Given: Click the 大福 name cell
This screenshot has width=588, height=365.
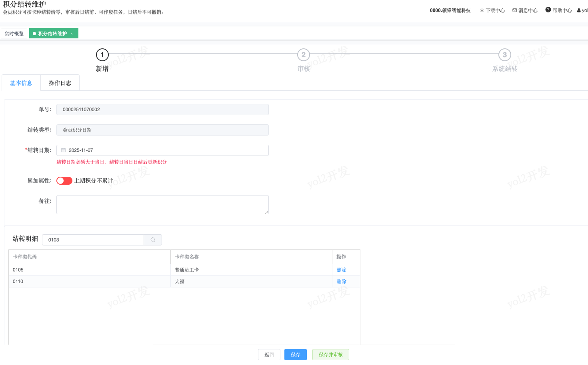Looking at the screenshot, I should click(252, 281).
